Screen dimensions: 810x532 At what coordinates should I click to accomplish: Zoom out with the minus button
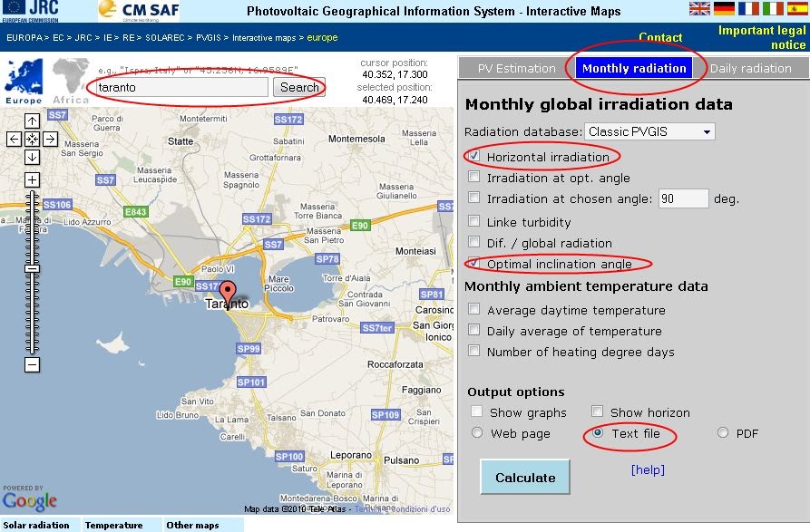point(32,365)
